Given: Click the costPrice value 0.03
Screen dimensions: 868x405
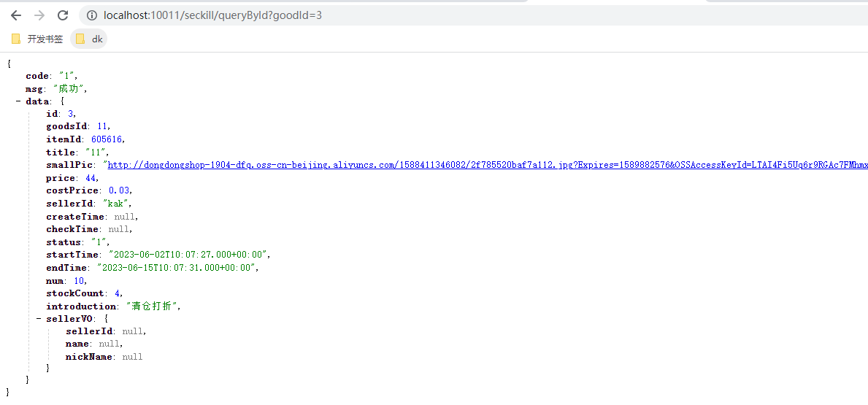Looking at the screenshot, I should [119, 191].
